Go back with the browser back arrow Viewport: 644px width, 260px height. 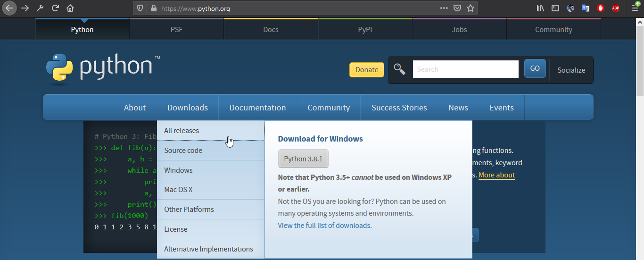tap(9, 8)
